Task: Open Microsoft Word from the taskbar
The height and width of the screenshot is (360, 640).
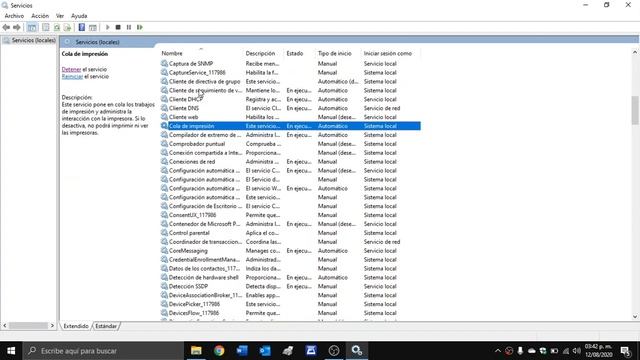Action: (x=242, y=351)
